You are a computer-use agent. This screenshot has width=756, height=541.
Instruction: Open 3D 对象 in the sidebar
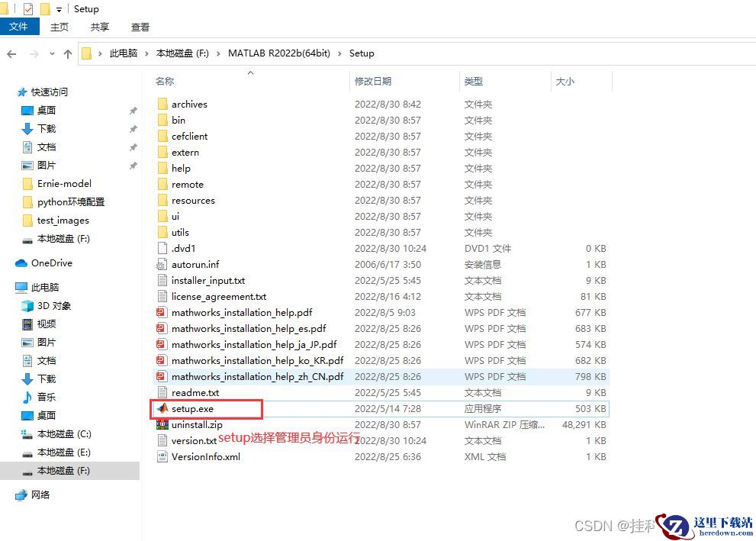click(x=54, y=306)
